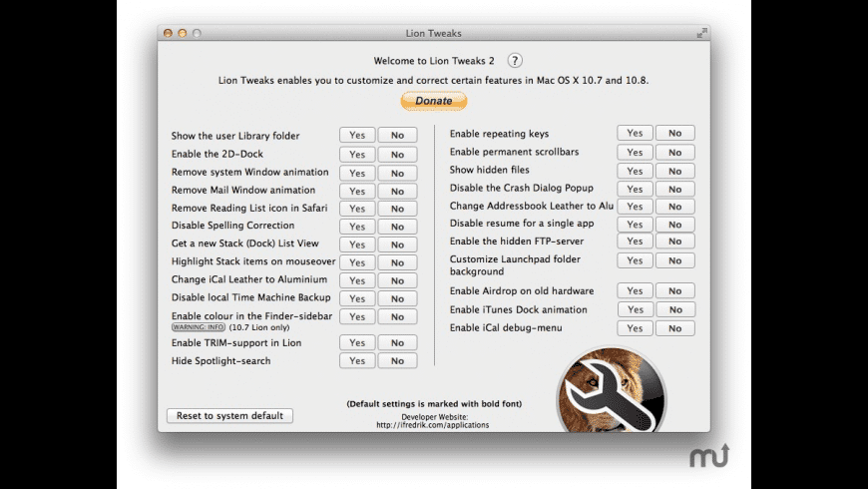The image size is (868, 489).
Task: Pick Yes for Remove Mail Window animation
Action: 357,191
